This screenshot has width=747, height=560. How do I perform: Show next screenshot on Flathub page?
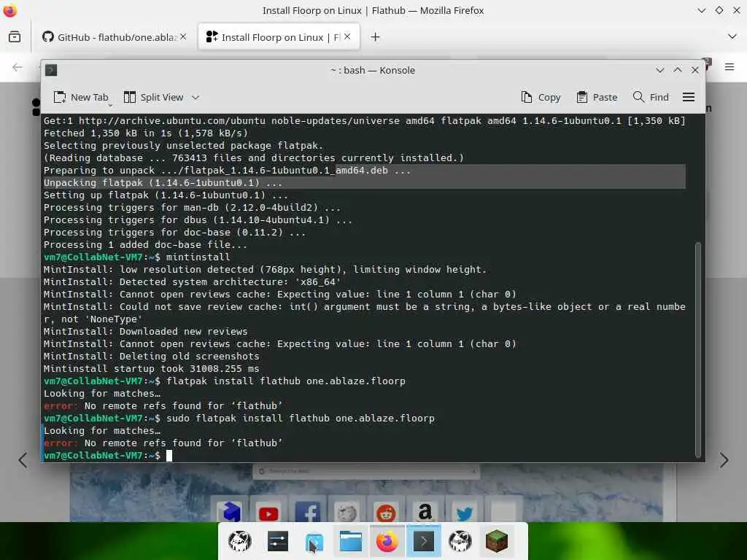click(724, 460)
